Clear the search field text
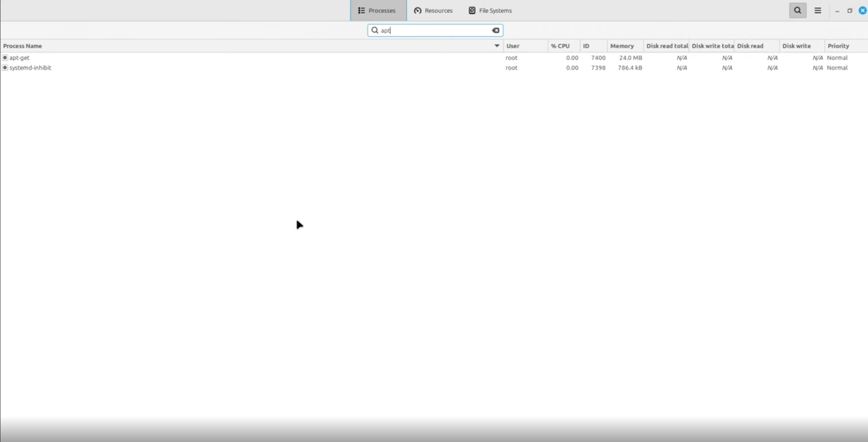The image size is (868, 442). tap(495, 30)
